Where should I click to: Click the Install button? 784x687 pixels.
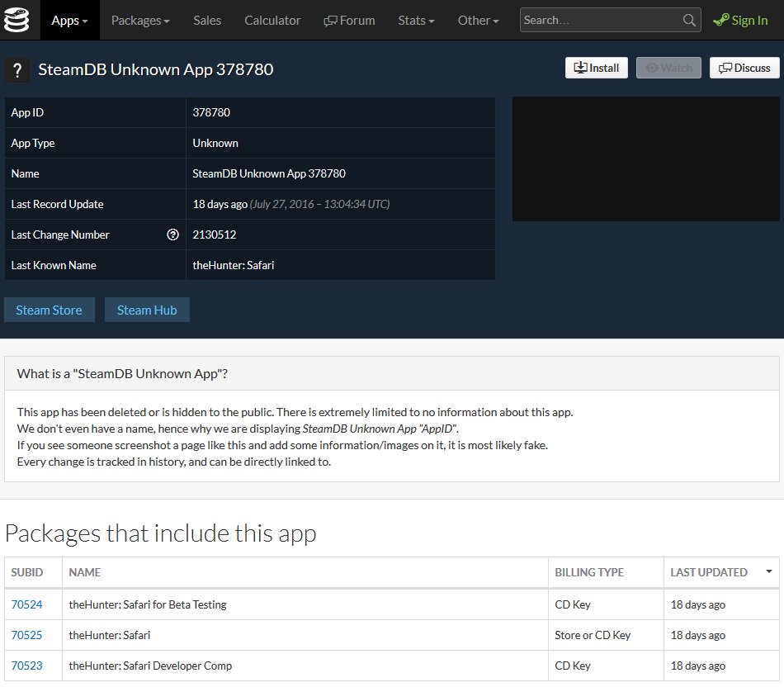click(x=597, y=68)
